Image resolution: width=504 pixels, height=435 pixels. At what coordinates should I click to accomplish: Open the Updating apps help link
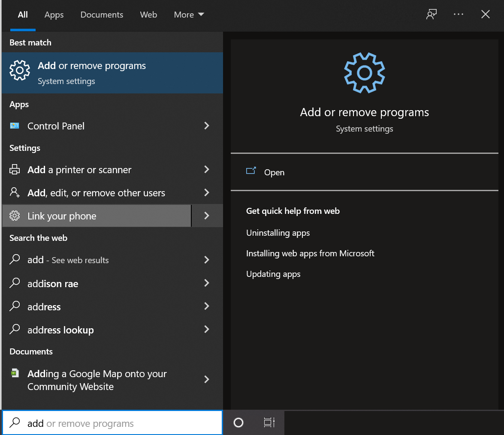(x=273, y=274)
